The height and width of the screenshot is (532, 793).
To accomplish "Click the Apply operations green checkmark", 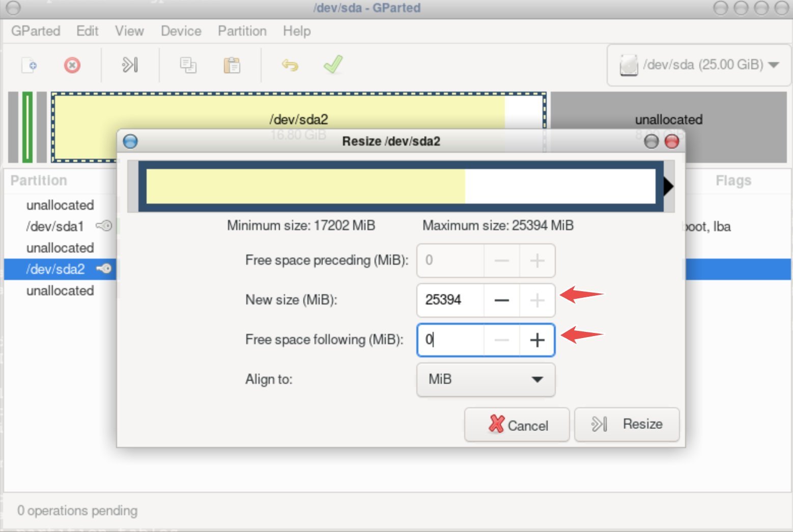I will [x=333, y=65].
